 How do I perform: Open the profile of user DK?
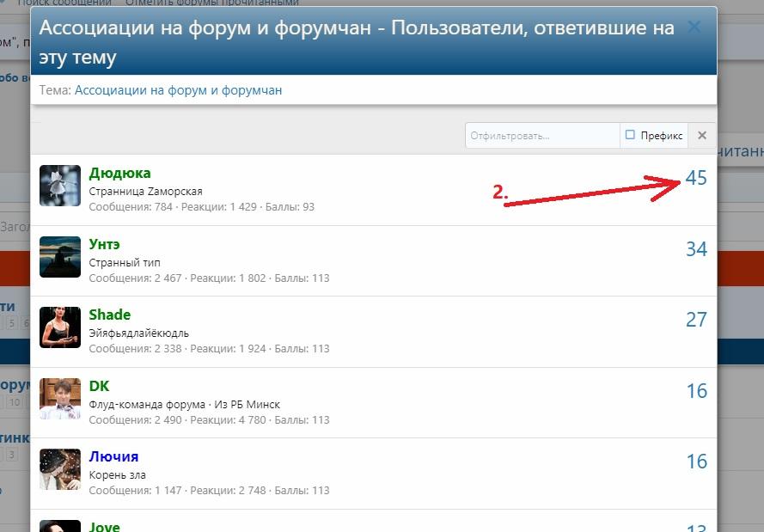pos(99,386)
